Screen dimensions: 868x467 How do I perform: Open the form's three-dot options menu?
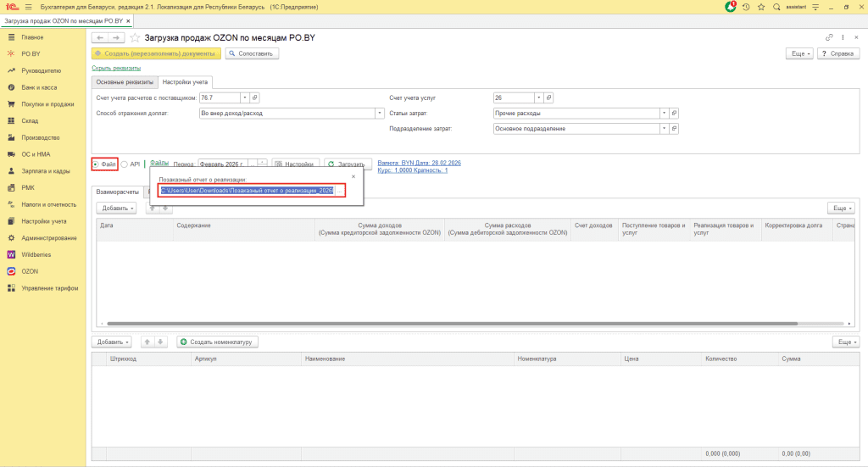pos(843,37)
